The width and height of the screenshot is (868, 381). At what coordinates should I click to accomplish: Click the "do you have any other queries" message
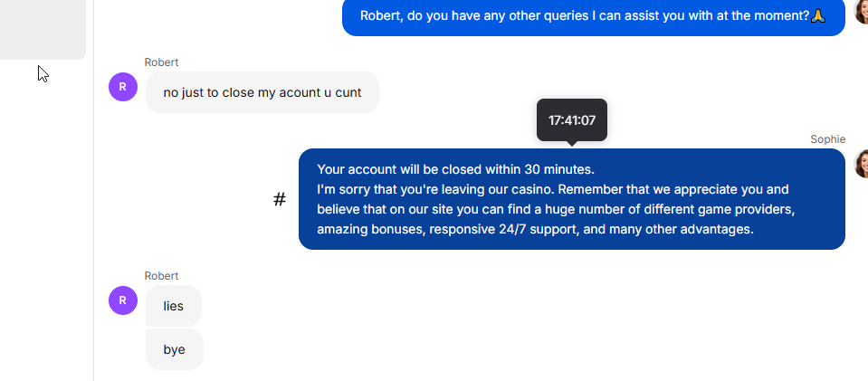[x=594, y=15]
